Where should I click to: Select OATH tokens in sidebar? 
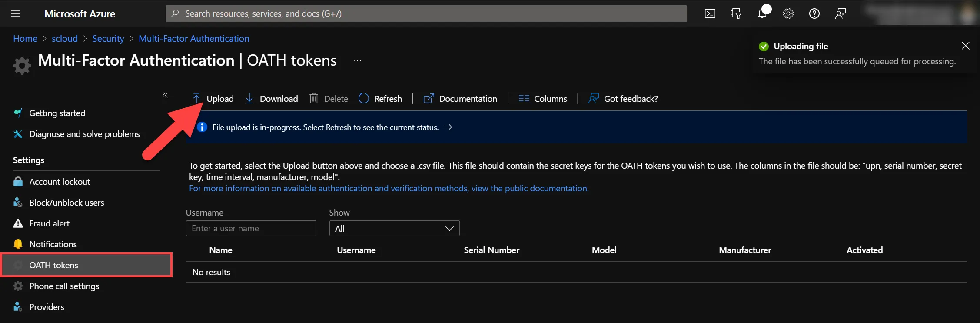point(87,265)
